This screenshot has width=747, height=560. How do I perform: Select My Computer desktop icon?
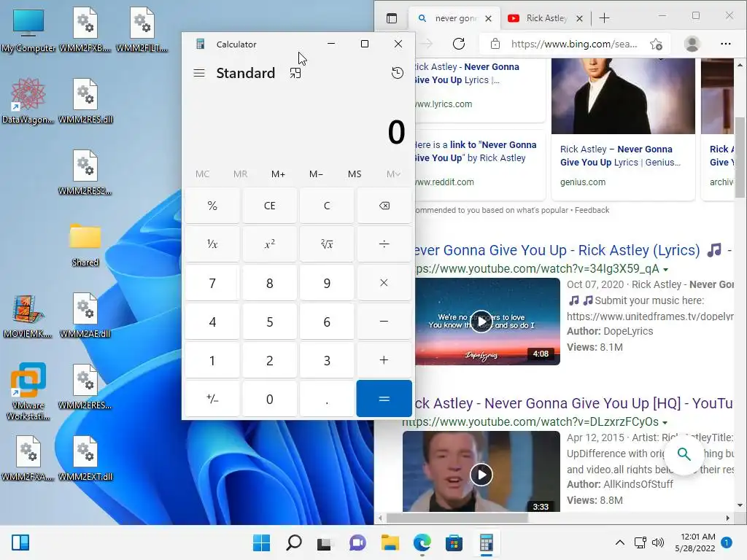pos(28,31)
